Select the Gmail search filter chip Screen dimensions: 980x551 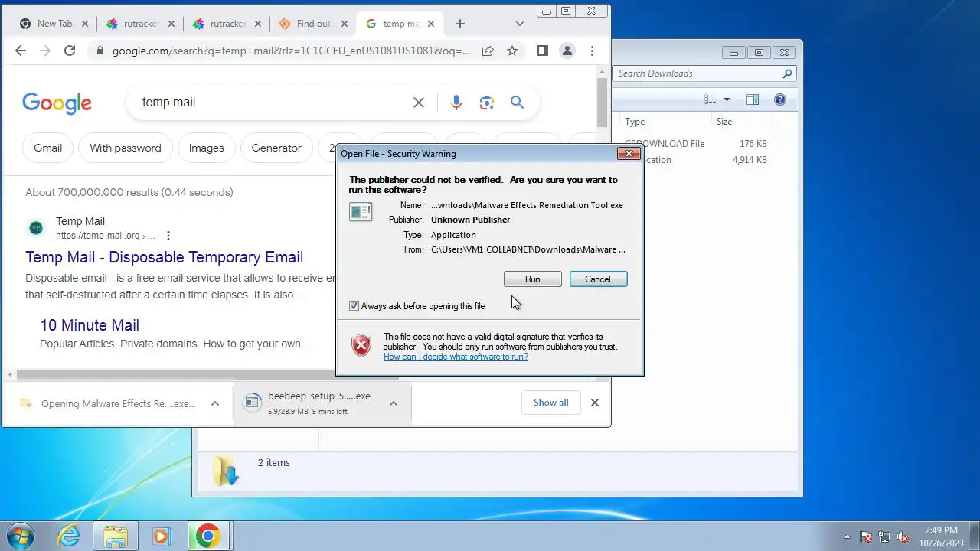[x=47, y=148]
